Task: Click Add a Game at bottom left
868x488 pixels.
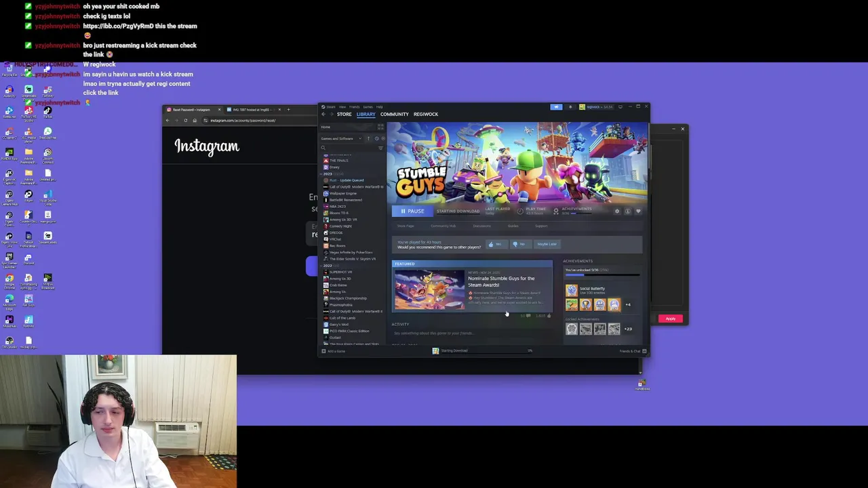Action: pos(334,351)
